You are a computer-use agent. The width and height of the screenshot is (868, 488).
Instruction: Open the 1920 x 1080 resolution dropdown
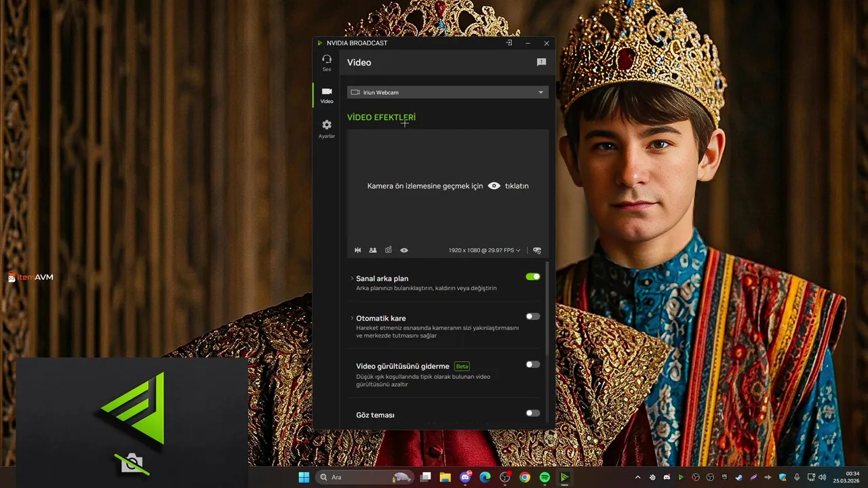pyautogui.click(x=484, y=250)
